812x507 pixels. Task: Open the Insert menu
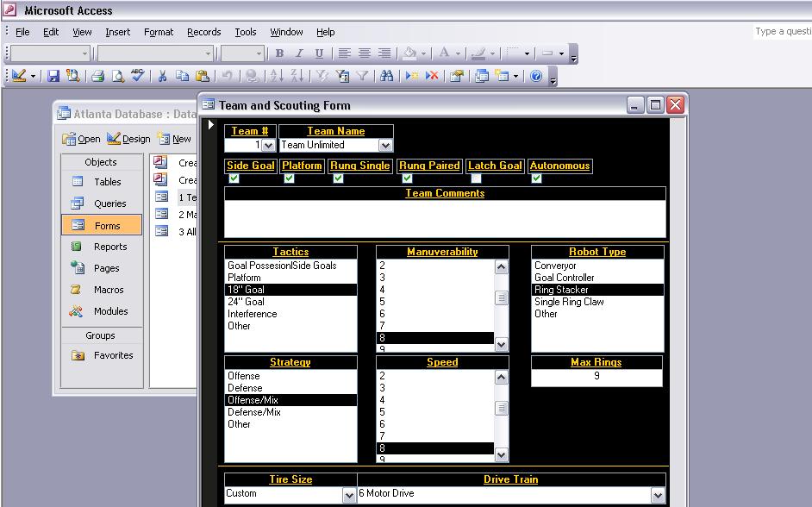[x=117, y=32]
